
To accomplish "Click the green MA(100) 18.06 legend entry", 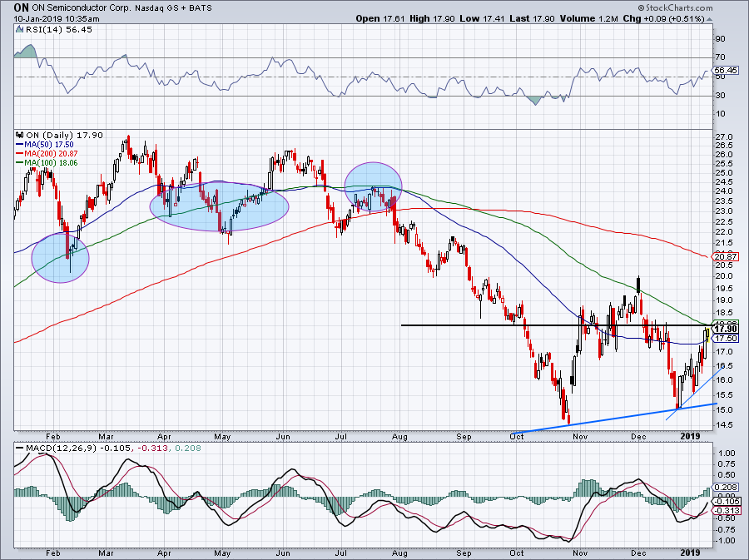I will [x=47, y=163].
